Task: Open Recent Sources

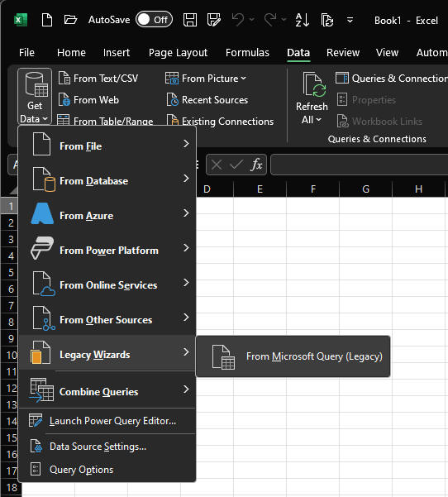Action: coord(207,100)
